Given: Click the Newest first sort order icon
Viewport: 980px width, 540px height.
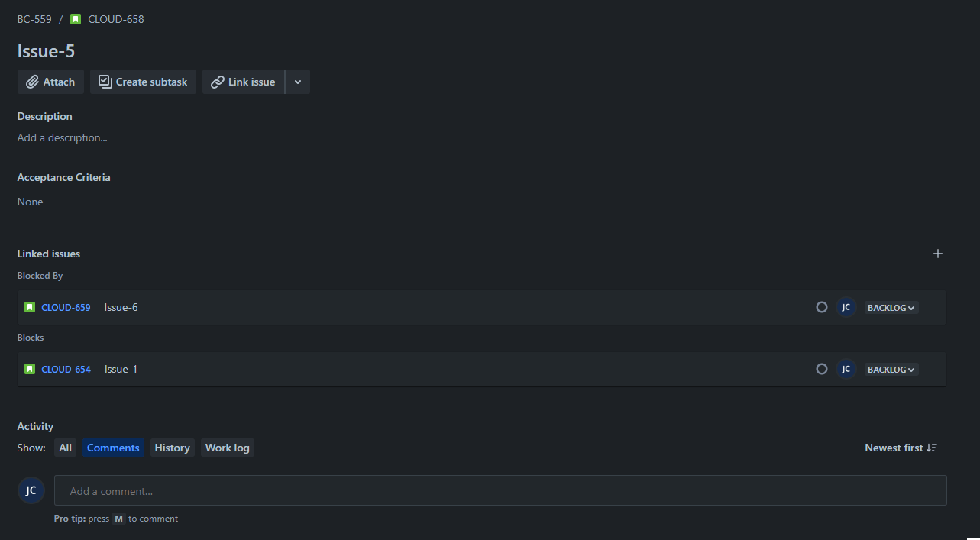Looking at the screenshot, I should (932, 448).
